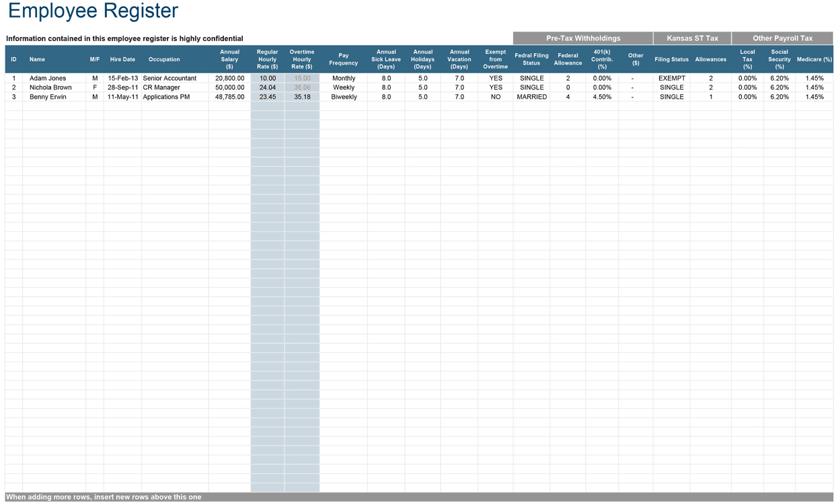This screenshot has width=838, height=504.
Task: Click the "Allowances" column header
Action: pos(710,59)
